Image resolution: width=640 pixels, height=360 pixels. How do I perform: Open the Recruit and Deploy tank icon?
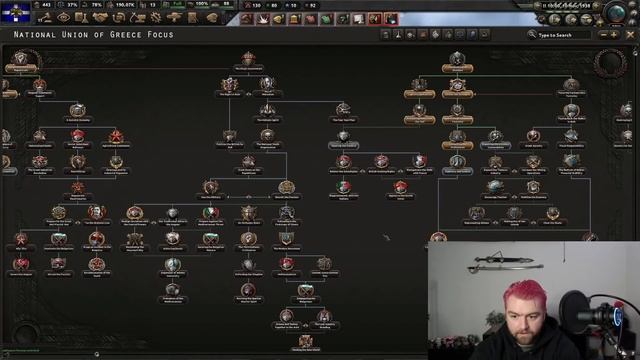pos(174,18)
